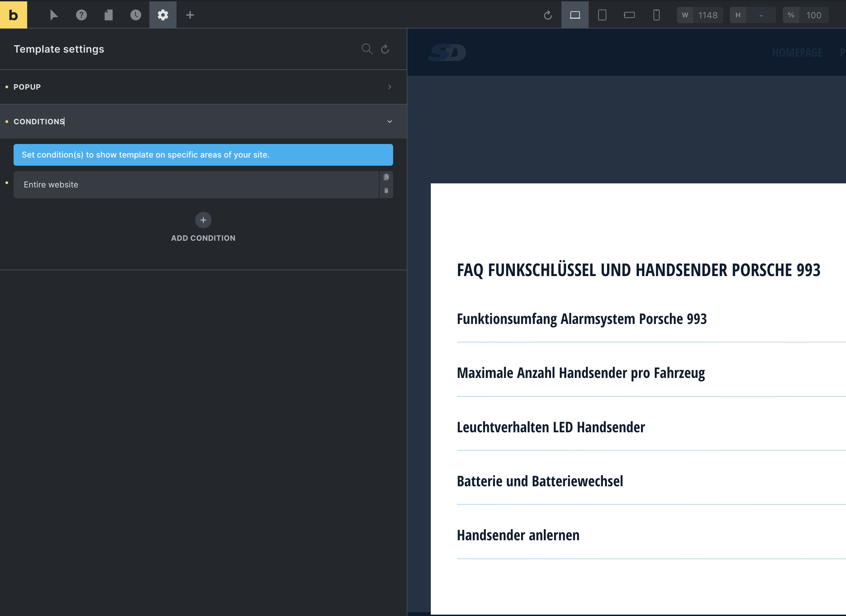Switch to the desktop breakpoint icon
Image resolution: width=846 pixels, height=616 pixels.
575,15
